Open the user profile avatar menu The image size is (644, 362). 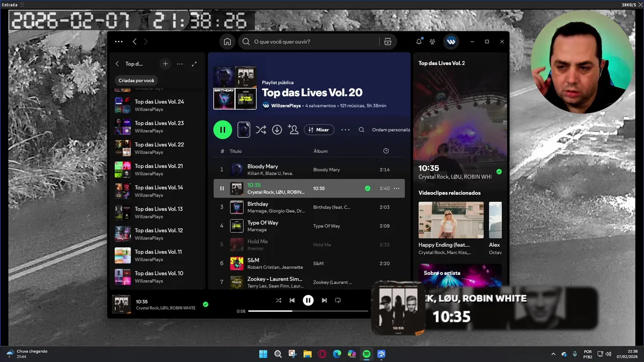point(451,42)
